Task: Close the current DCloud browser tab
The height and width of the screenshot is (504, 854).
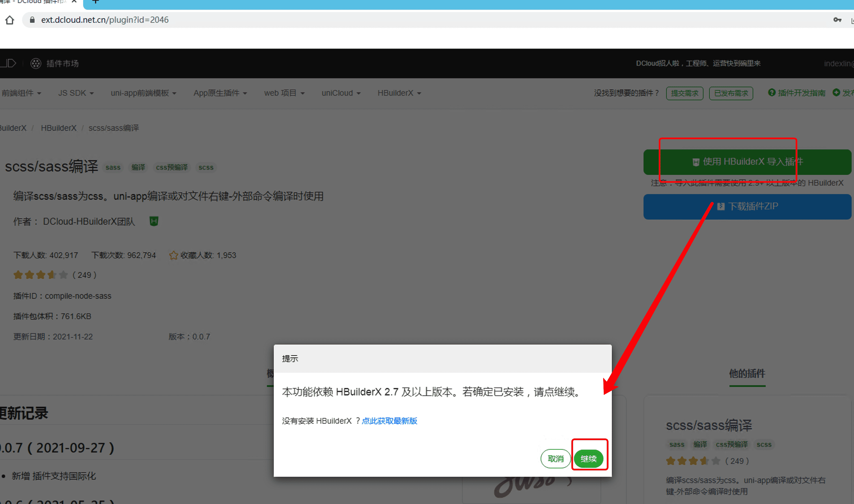Action: 74,2
